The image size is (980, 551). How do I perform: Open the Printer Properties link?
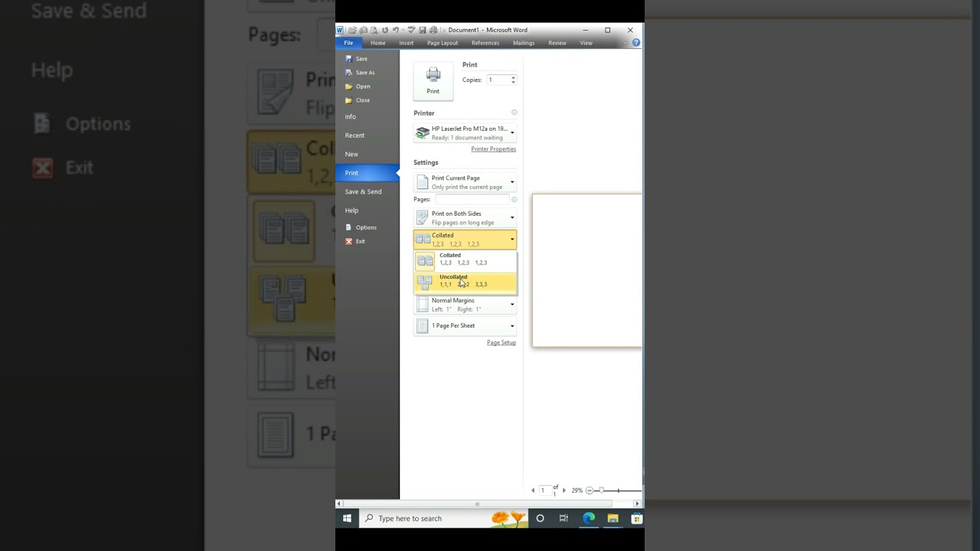(x=493, y=149)
